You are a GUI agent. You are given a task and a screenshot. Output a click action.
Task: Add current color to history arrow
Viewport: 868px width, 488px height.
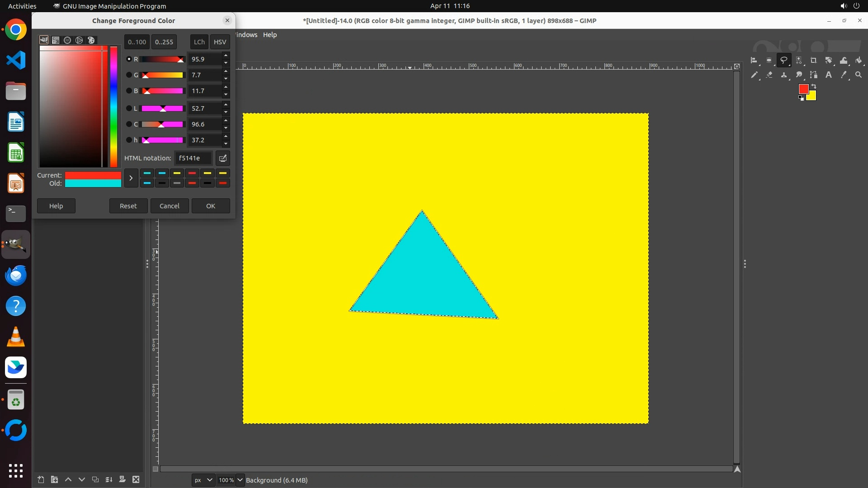coord(131,178)
